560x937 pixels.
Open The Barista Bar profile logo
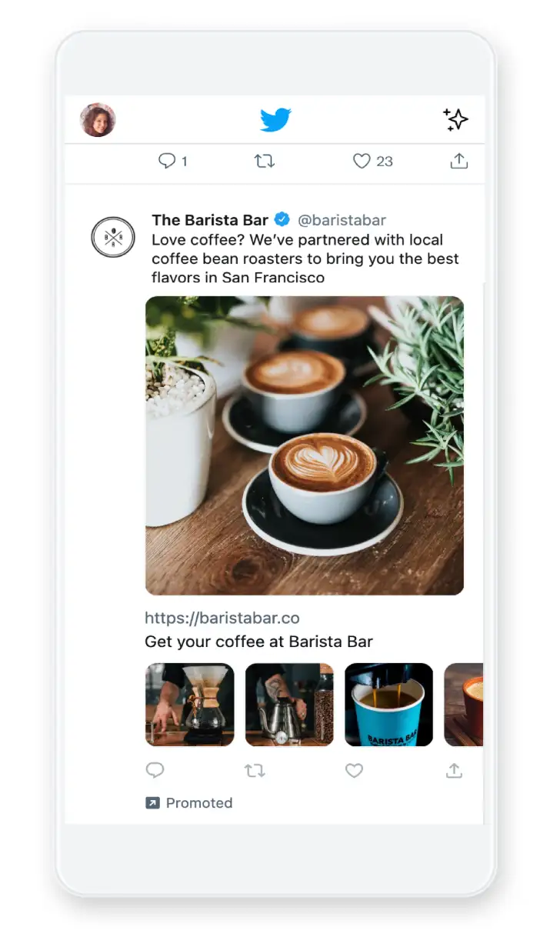[x=113, y=236]
